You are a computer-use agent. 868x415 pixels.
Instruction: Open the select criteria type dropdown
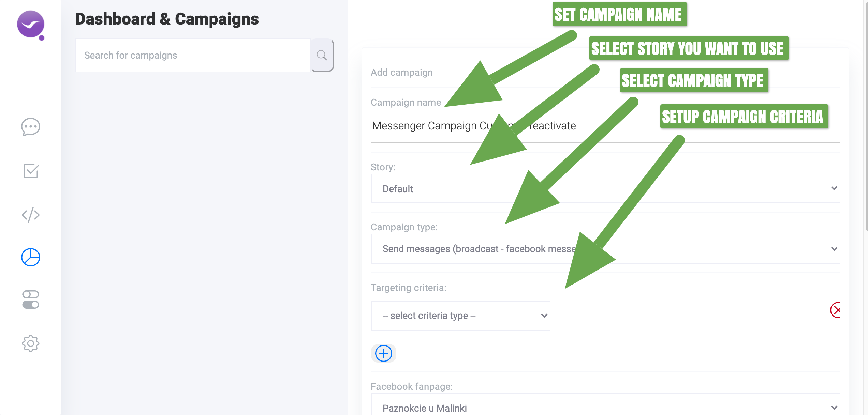[460, 316]
